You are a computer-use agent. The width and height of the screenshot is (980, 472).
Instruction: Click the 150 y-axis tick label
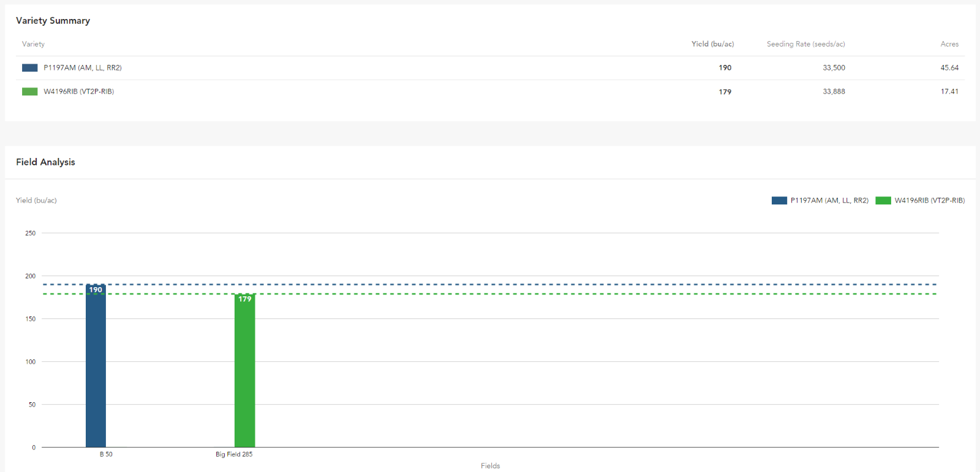tap(30, 319)
